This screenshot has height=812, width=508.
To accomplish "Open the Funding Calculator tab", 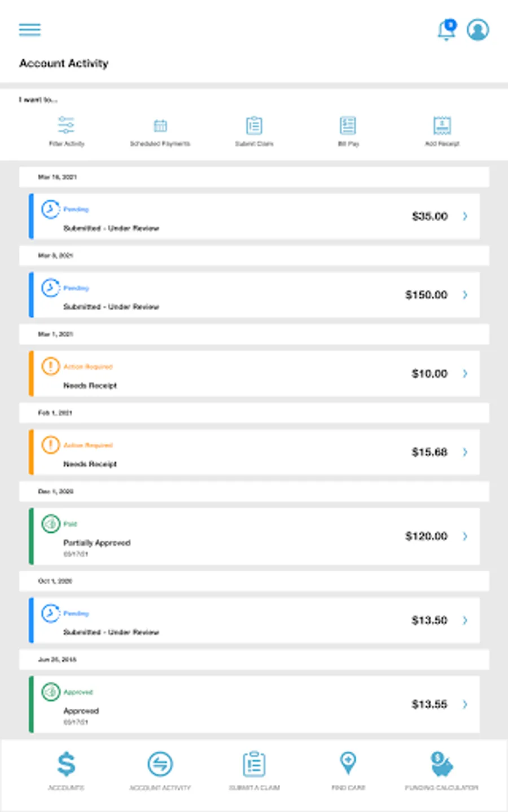I will tap(441, 770).
